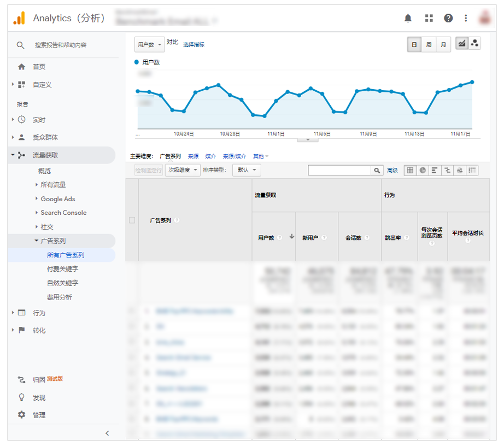504x445 pixels.
Task: Open the 用户数 metric dropdown
Action: click(x=149, y=45)
